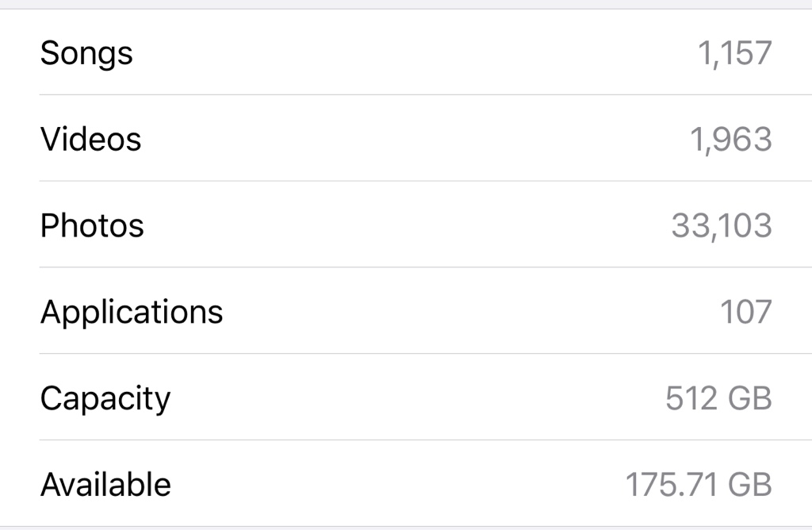Tap the Capacity label
The image size is (812, 530).
click(105, 399)
